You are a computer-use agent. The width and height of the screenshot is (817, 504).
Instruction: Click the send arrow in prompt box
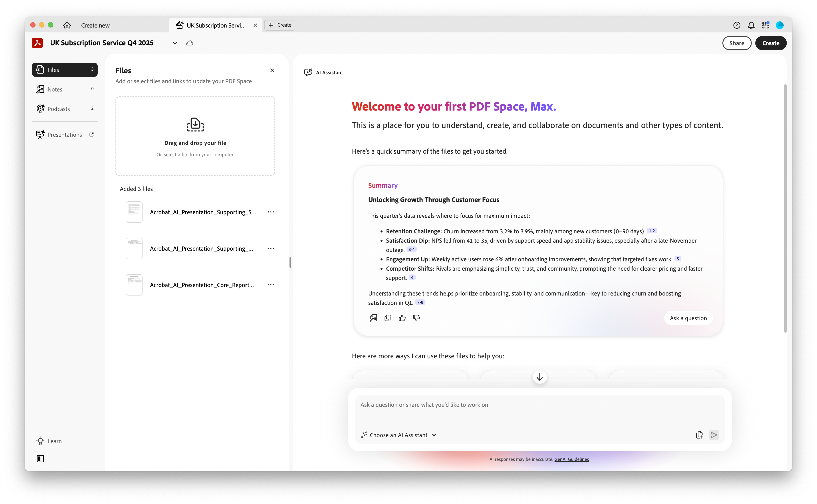pos(714,435)
